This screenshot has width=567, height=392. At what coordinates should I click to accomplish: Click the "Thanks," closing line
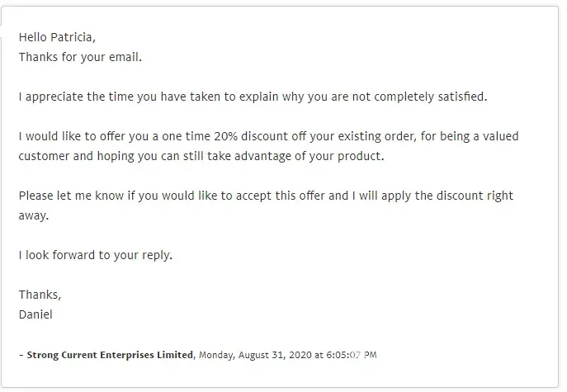[x=40, y=295]
